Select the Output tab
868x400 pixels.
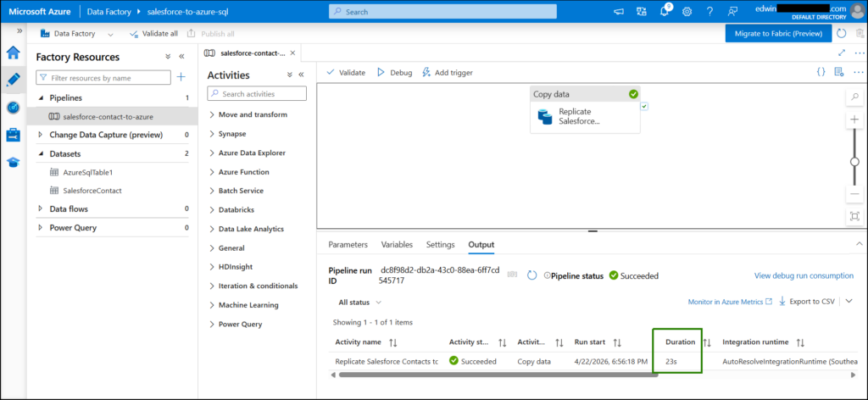tap(481, 245)
